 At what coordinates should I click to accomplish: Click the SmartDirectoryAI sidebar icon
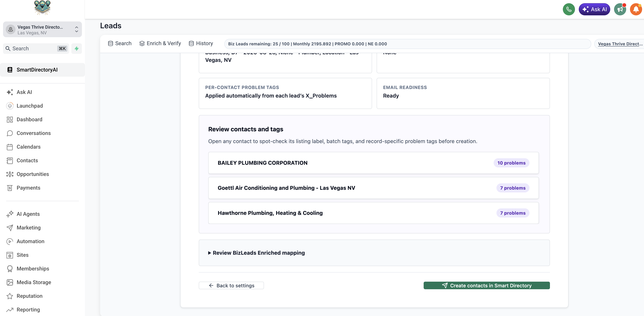[10, 70]
